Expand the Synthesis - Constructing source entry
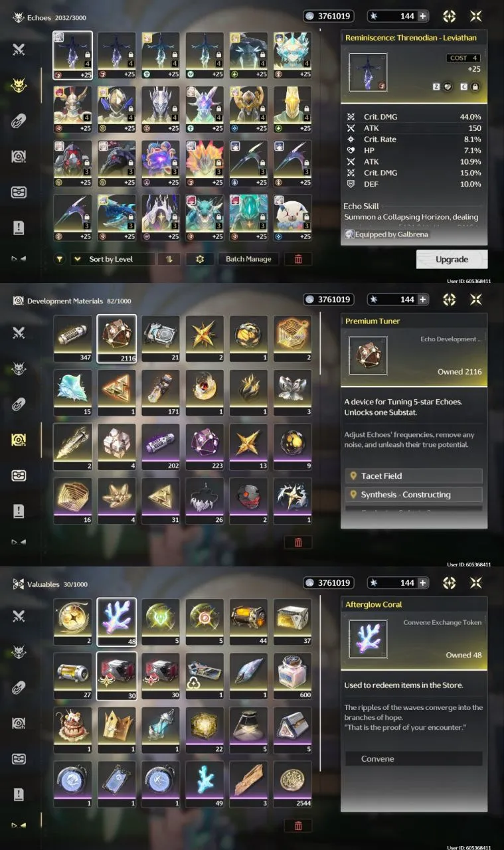Viewport: 504px width, 850px height. click(x=414, y=495)
